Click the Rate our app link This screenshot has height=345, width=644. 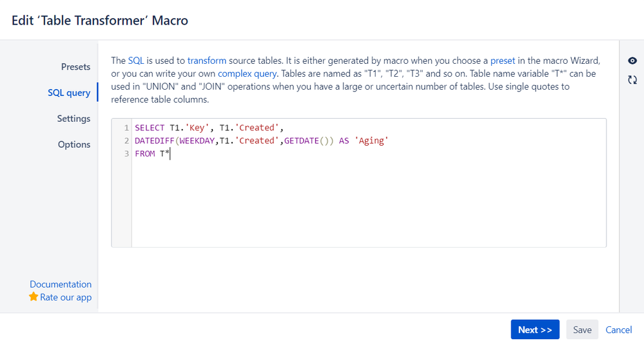tap(66, 297)
